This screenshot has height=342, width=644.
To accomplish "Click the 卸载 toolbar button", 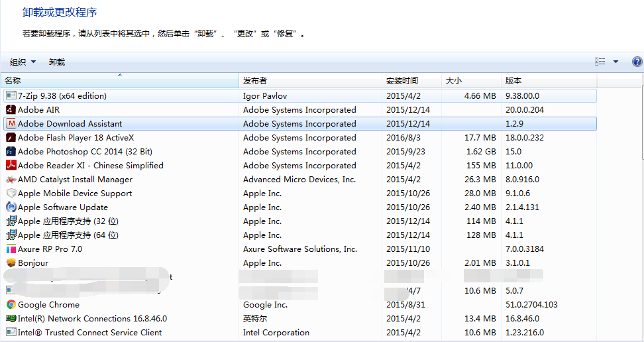I will pos(57,62).
